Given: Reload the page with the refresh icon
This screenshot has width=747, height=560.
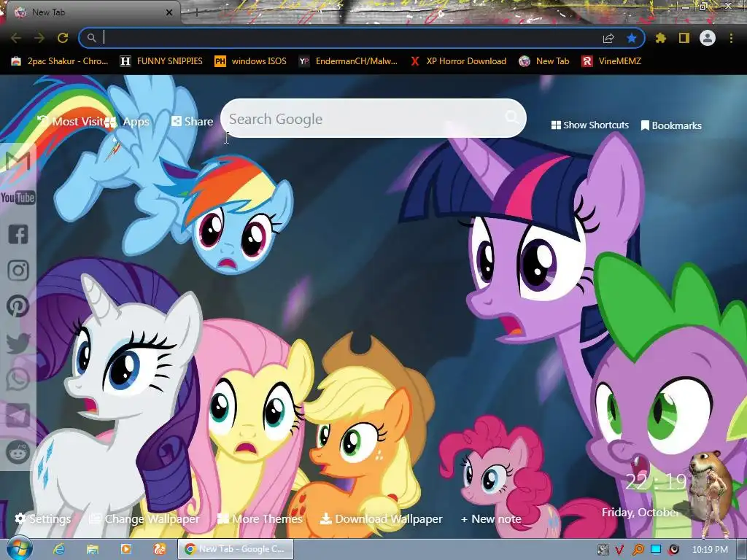Looking at the screenshot, I should 63,38.
